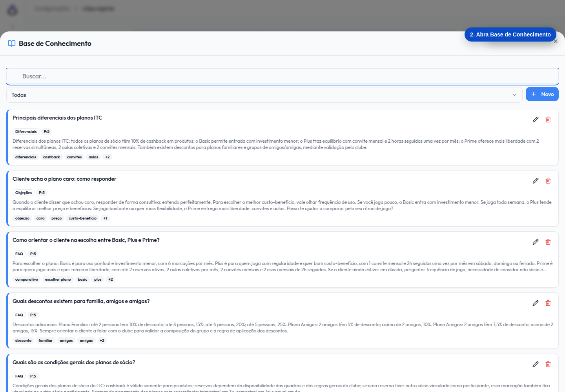The height and width of the screenshot is (392, 565).
Task: Open 'Quais são as condições gerais' title
Action: coord(74,362)
